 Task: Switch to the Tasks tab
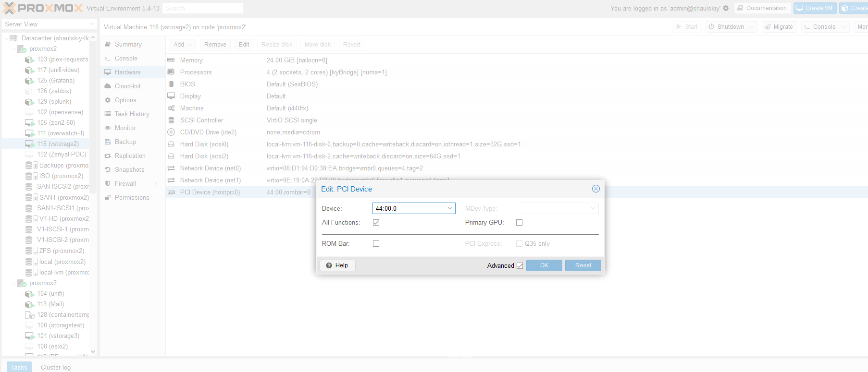click(x=19, y=367)
